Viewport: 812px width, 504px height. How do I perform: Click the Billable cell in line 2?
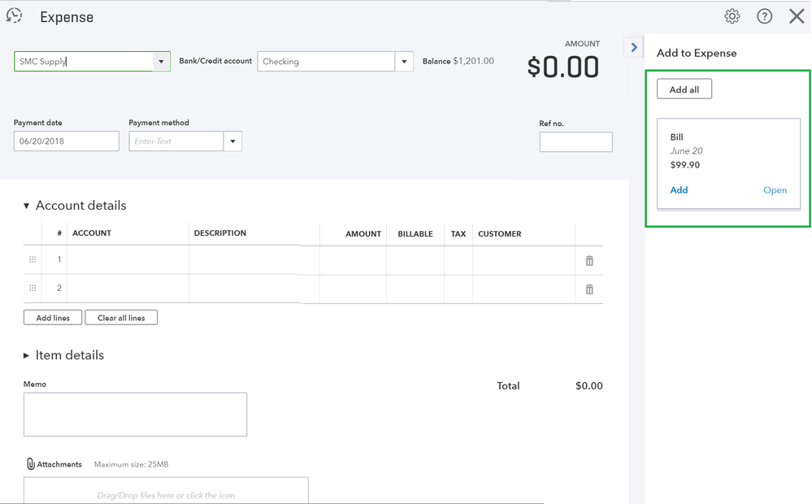tap(415, 289)
